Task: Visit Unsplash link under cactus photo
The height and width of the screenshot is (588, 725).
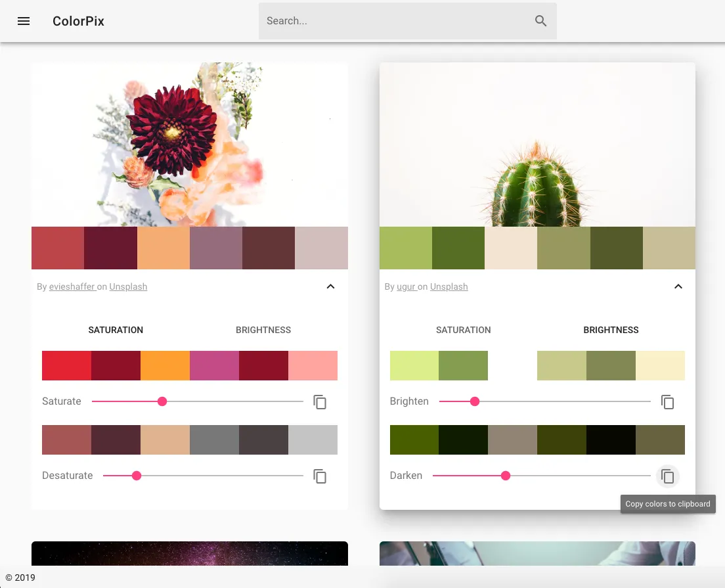Action: pyautogui.click(x=449, y=287)
